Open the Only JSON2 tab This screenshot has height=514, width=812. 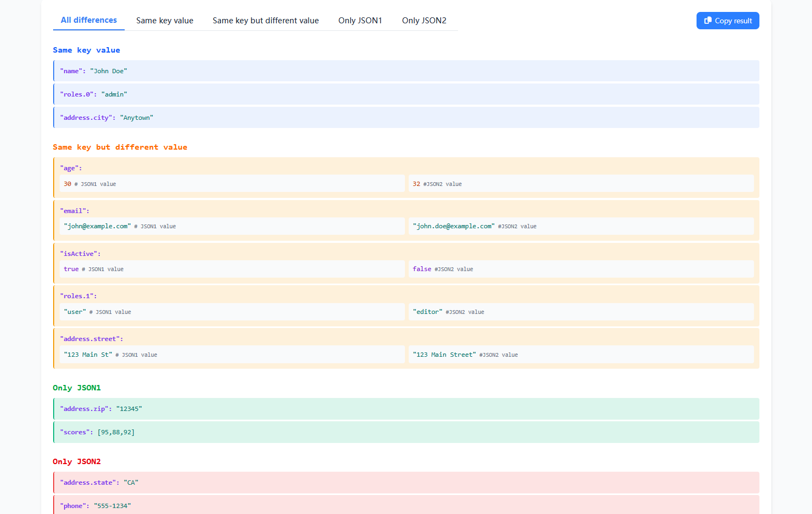coord(424,20)
